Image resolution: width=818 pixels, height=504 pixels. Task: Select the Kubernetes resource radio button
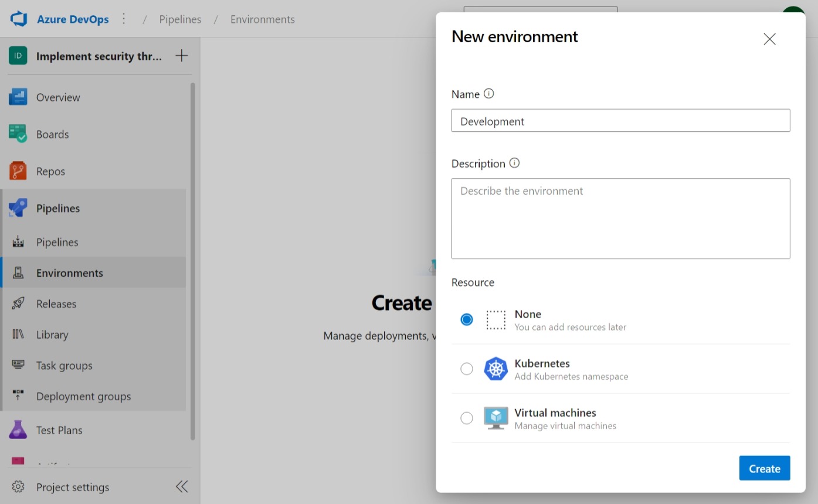click(467, 369)
